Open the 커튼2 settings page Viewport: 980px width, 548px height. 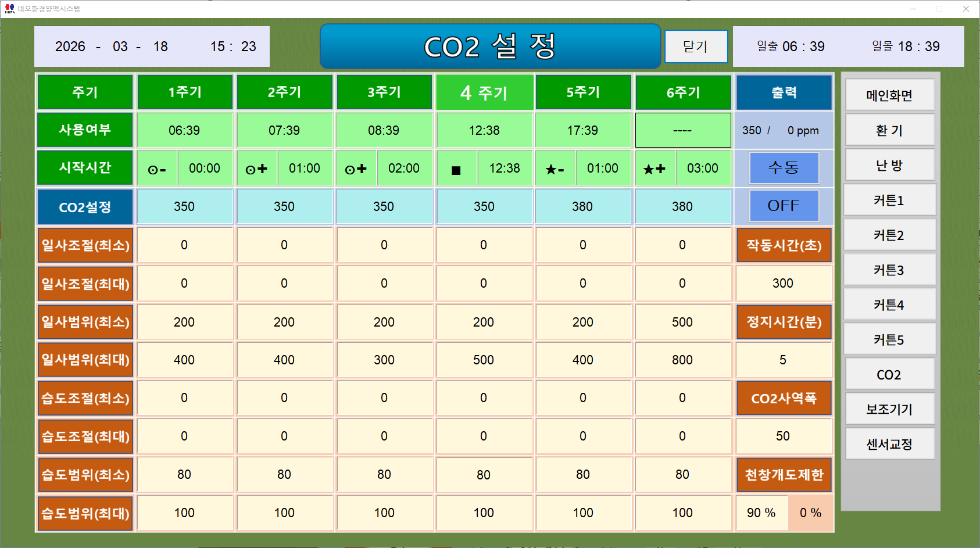click(x=889, y=235)
